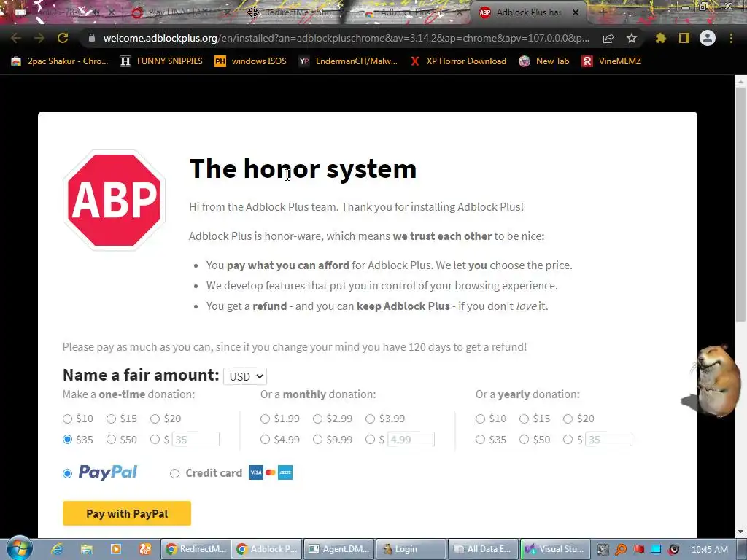Click the red flag tray icon

point(638,549)
